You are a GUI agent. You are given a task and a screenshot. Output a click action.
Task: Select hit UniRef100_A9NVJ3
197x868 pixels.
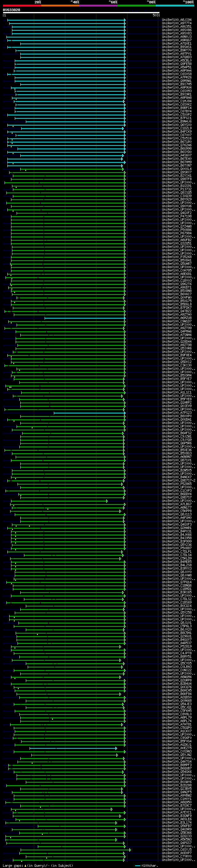click(177, 37)
